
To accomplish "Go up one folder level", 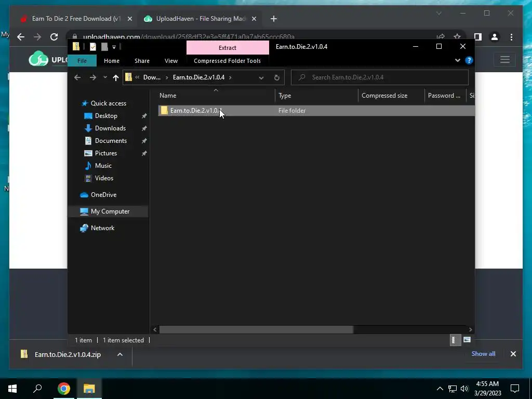I will [116, 78].
